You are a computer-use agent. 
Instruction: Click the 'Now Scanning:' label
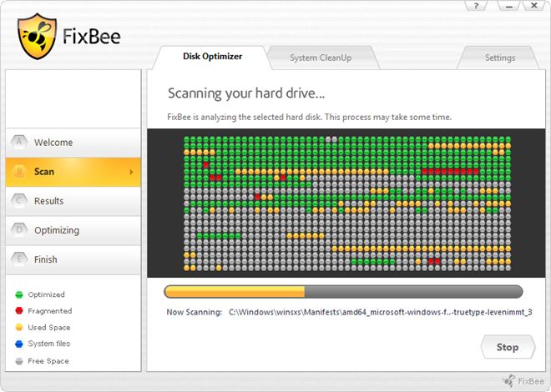coord(195,312)
